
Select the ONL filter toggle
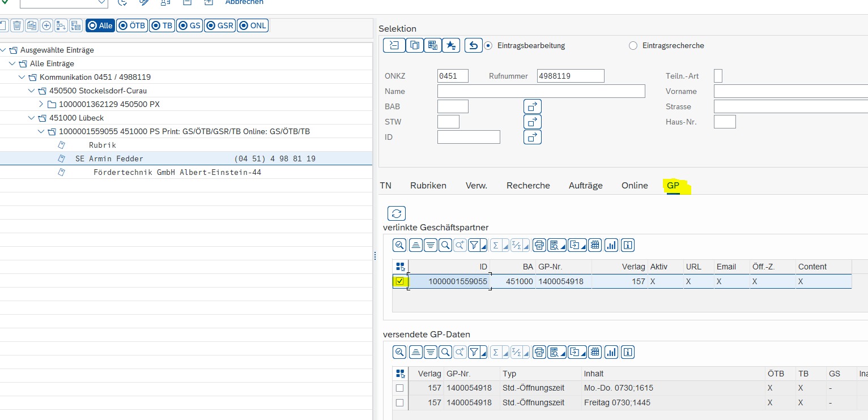[x=253, y=25]
